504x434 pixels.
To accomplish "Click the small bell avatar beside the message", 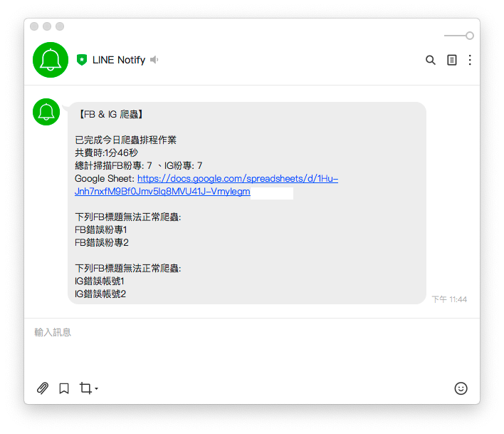I will click(46, 112).
